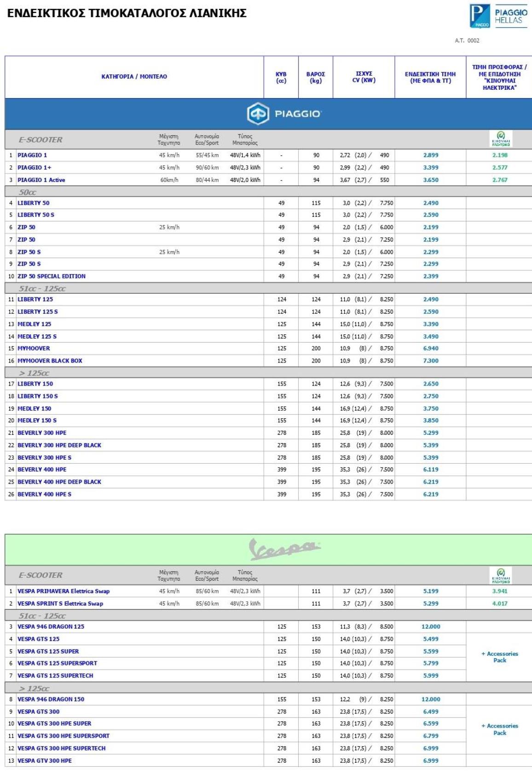Open VESPA GTS 300 HPE SUPERTECH
The width and height of the screenshot is (532, 771).
pos(61,748)
